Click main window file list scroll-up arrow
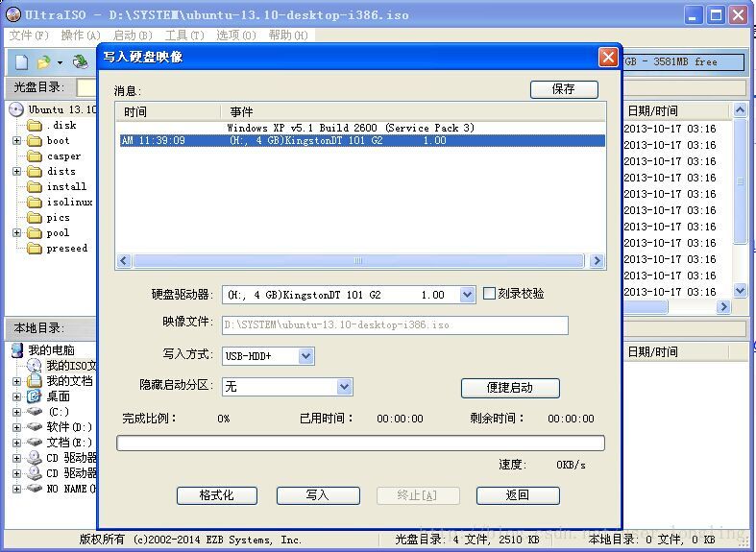Screen dimensions: 756x552 (740, 110)
